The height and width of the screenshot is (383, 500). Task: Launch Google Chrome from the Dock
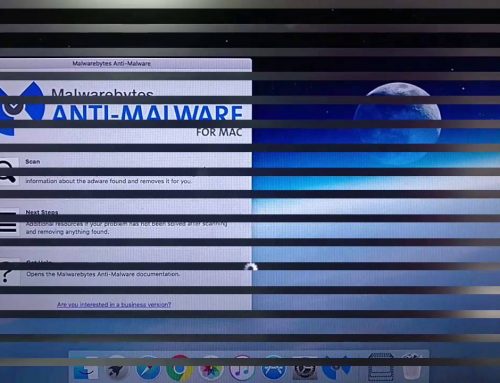point(179,368)
